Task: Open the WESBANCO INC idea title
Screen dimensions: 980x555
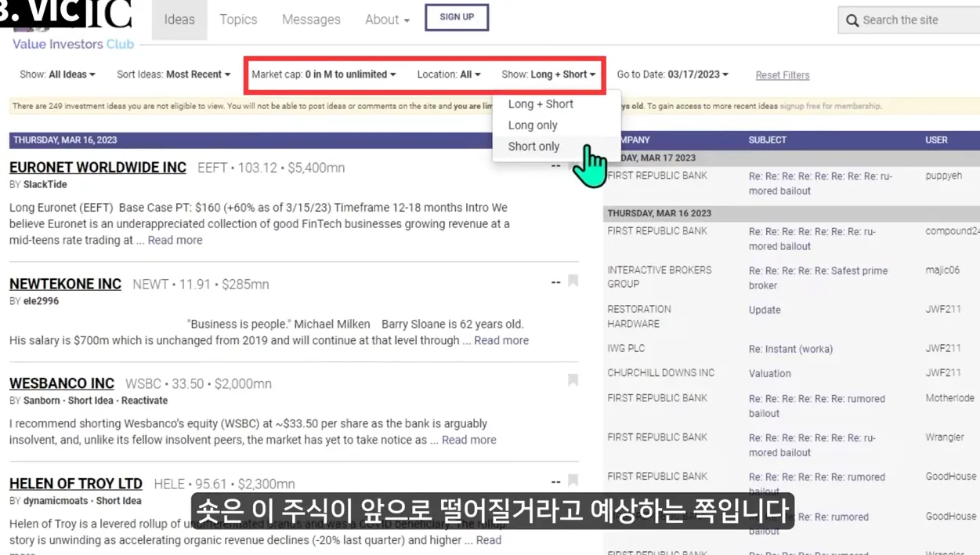Action: pyautogui.click(x=62, y=383)
